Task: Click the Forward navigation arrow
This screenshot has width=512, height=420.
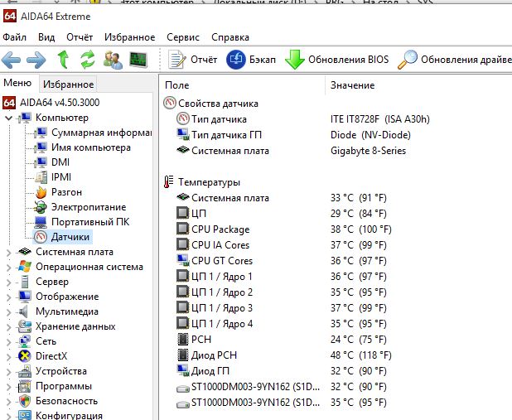Action: (x=36, y=60)
